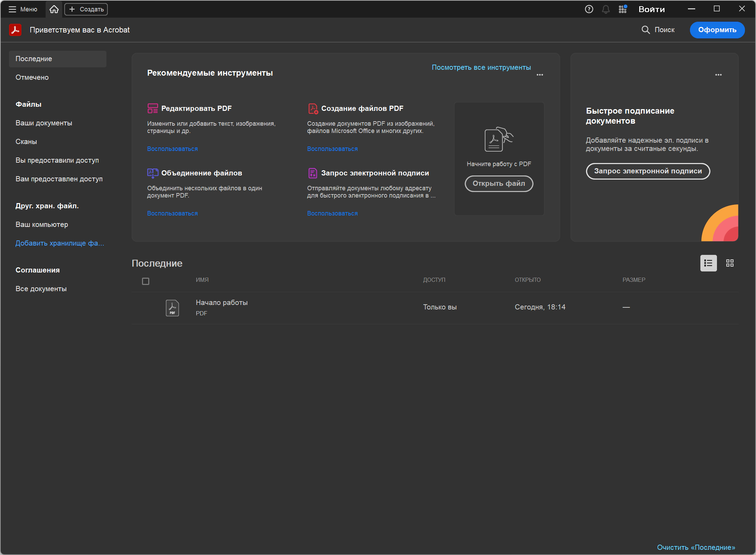Open the Help question mark icon
The width and height of the screenshot is (756, 555).
(x=589, y=9)
